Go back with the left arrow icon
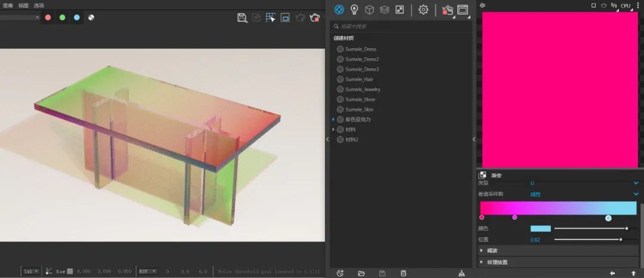 point(612,273)
